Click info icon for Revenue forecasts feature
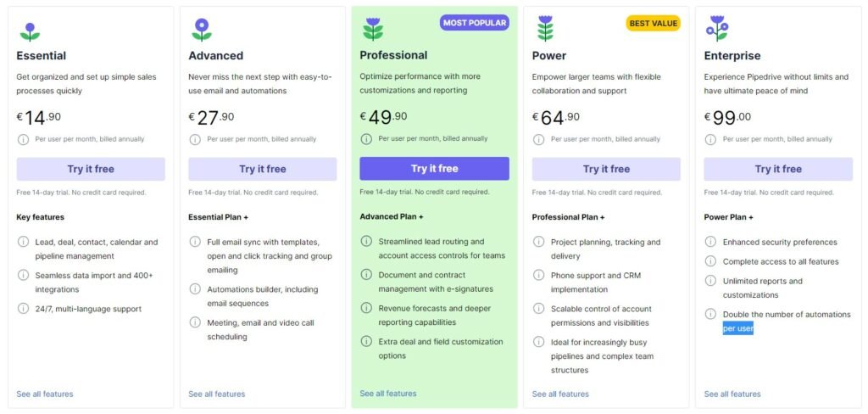 click(366, 308)
